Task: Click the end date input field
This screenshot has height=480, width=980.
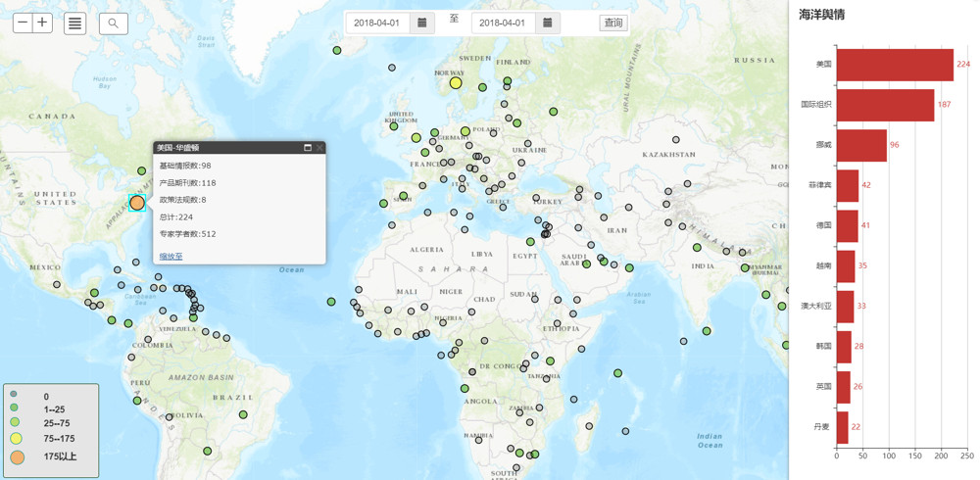Action: (504, 24)
